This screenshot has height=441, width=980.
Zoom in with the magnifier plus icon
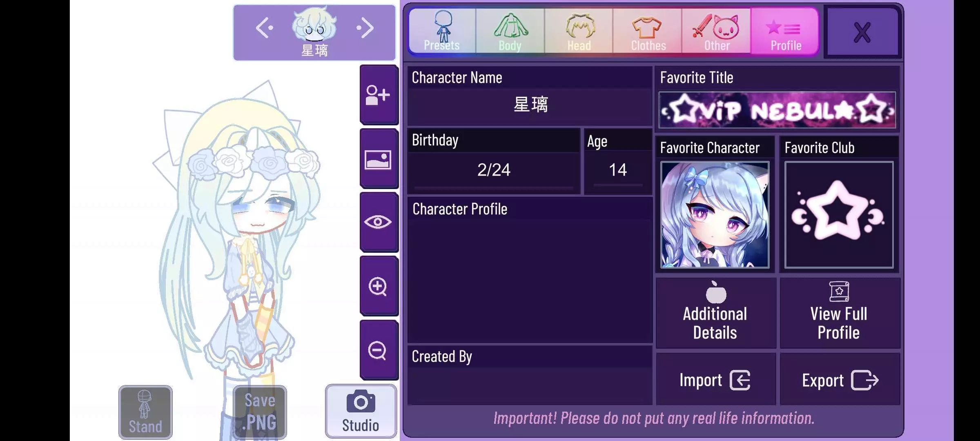[379, 286]
